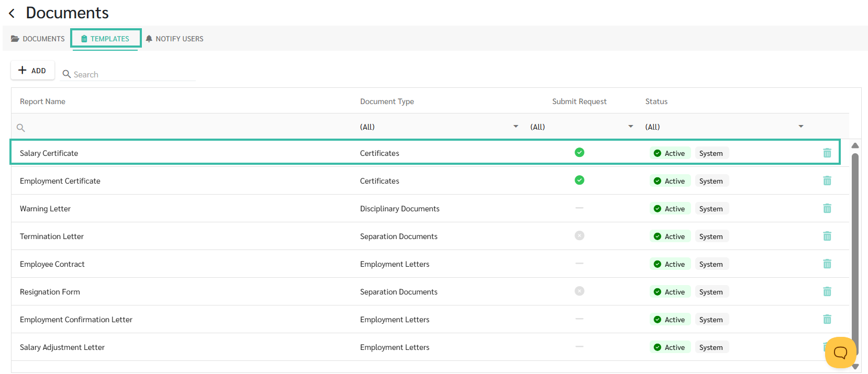Click Separation Documents in Resignation Form row
The width and height of the screenshot is (868, 374).
coord(398,292)
